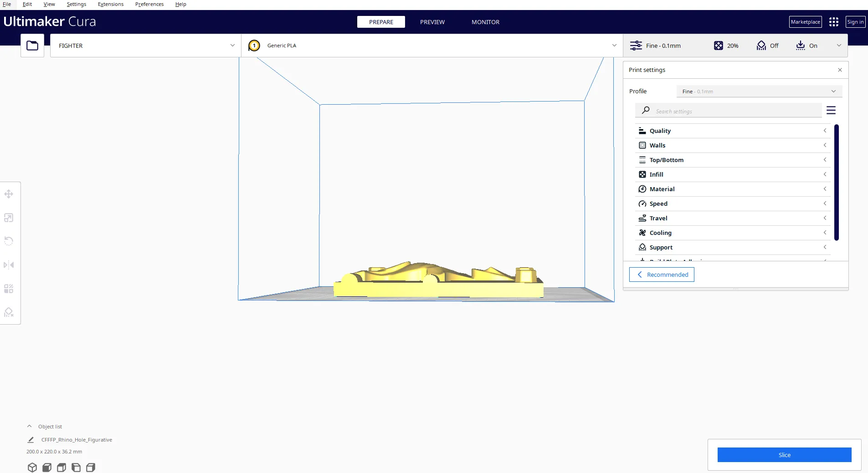Select the Move tool in left toolbar
The width and height of the screenshot is (868, 473).
(9, 194)
